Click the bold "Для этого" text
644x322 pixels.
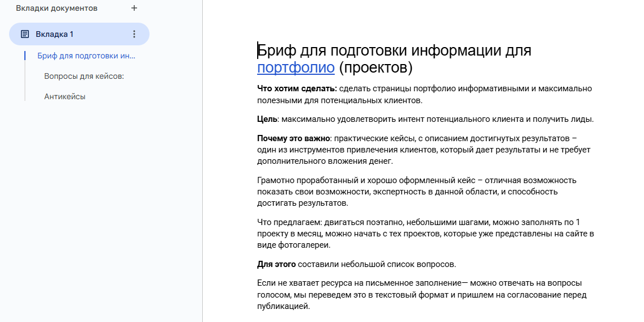click(x=276, y=264)
